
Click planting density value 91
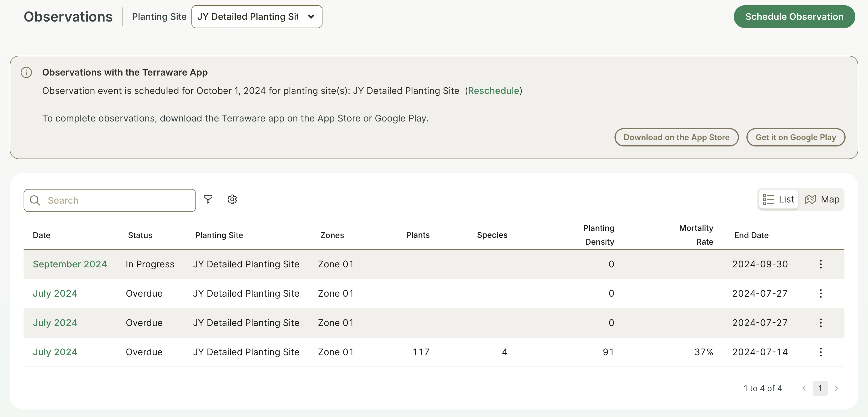pos(608,352)
